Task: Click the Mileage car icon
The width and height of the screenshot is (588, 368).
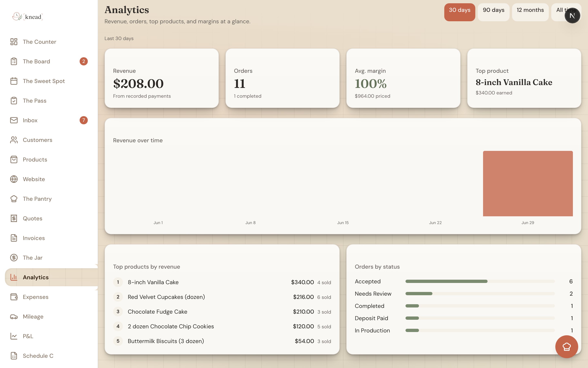Action: point(14,317)
